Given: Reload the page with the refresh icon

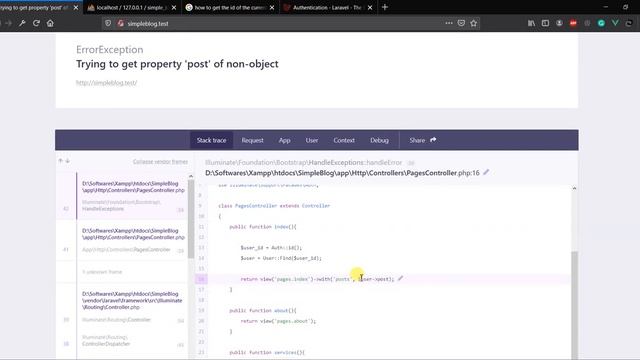Looking at the screenshot, I should click(x=36, y=23).
